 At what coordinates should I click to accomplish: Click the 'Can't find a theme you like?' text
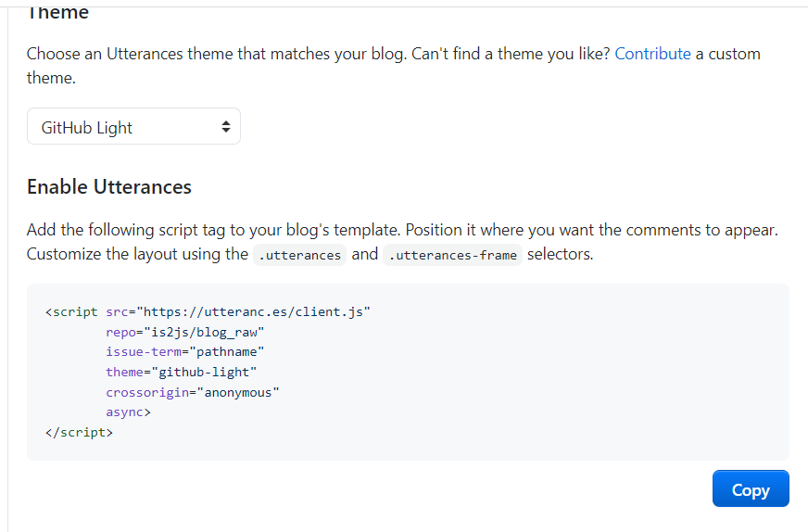tap(510, 54)
